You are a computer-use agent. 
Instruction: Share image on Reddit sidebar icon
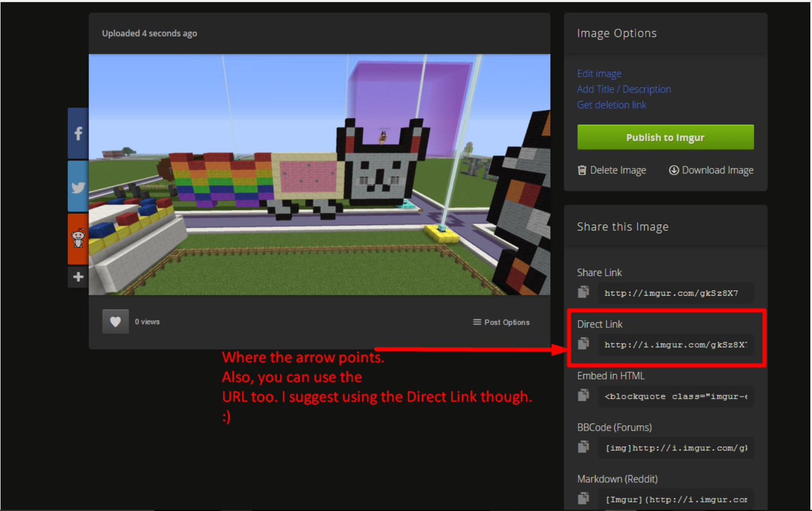pyautogui.click(x=78, y=239)
